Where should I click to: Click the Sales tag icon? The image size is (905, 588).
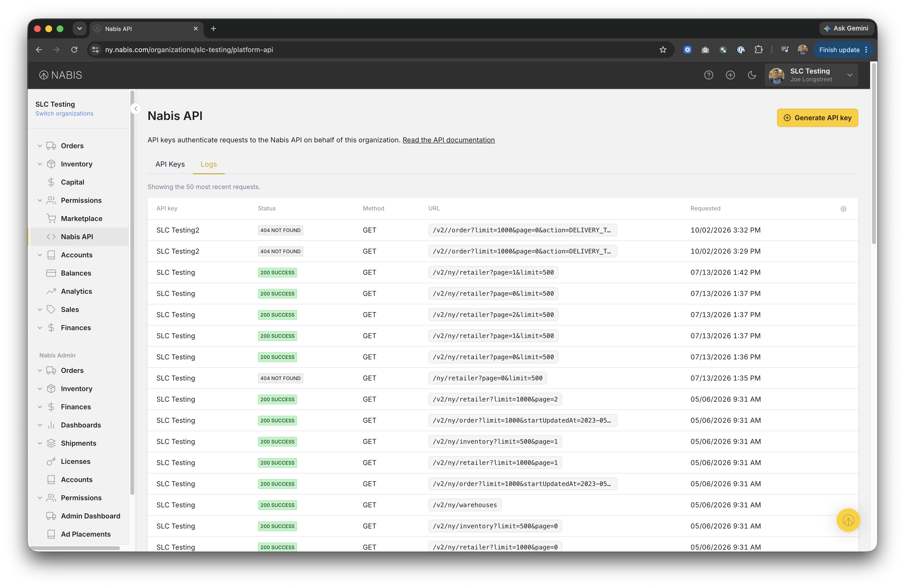pos(51,309)
